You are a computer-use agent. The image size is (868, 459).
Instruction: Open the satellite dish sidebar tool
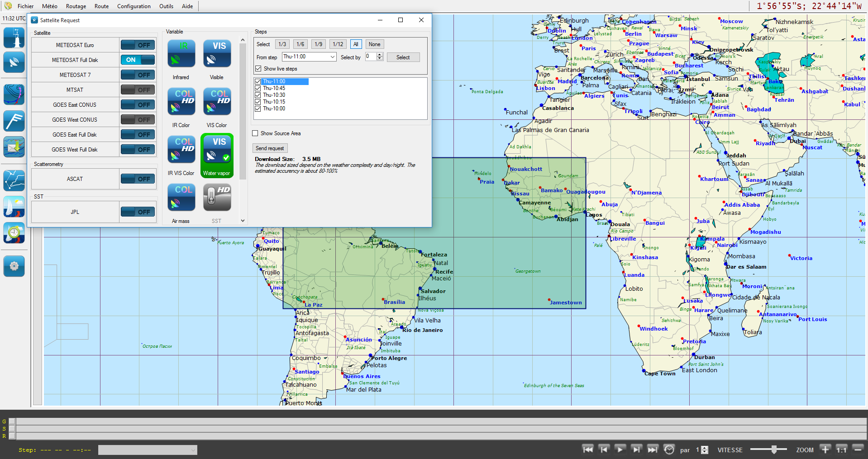[x=14, y=62]
